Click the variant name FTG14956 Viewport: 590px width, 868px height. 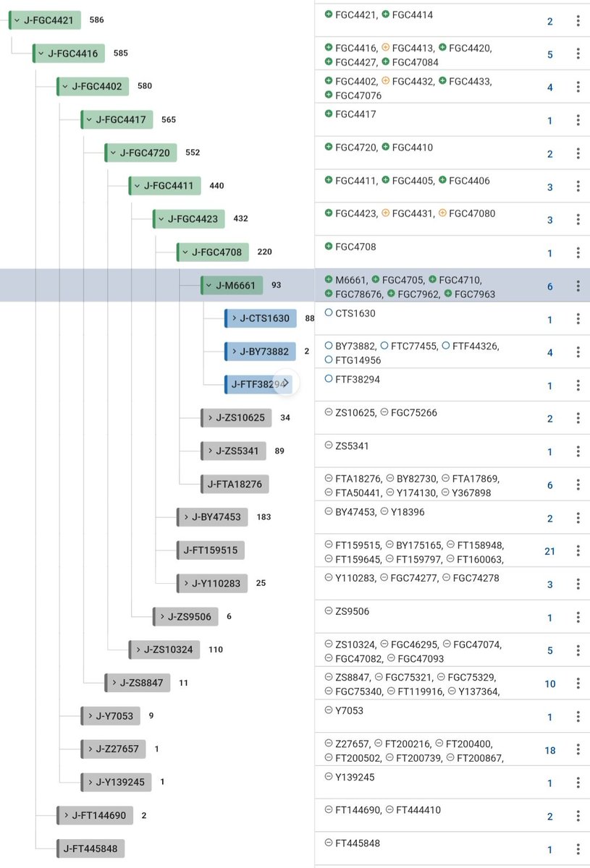click(358, 360)
